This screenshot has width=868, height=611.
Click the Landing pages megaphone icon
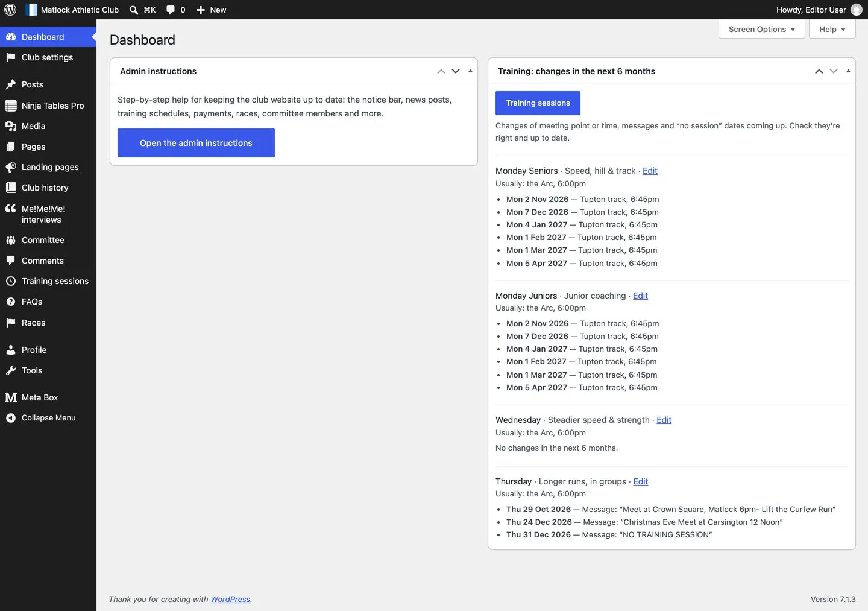pyautogui.click(x=11, y=167)
